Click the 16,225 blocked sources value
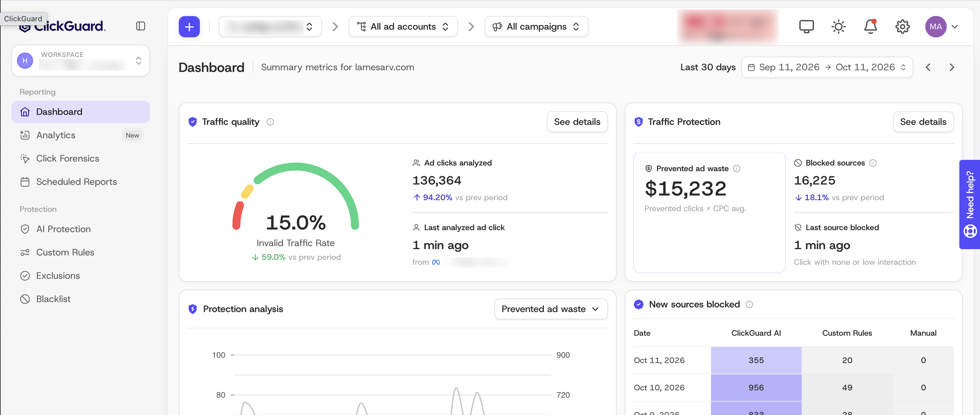 [814, 180]
